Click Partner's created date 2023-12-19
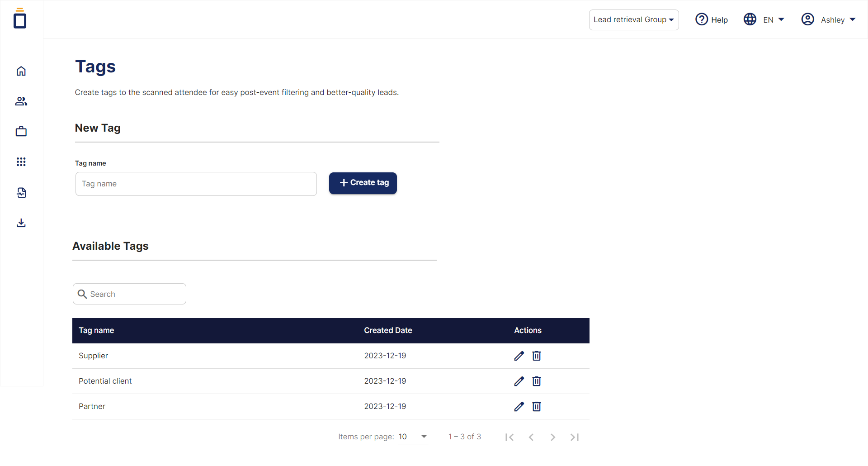868x466 pixels. click(385, 406)
